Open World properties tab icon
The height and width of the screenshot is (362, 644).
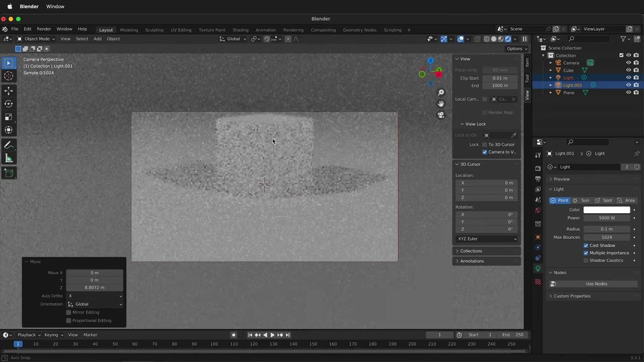pyautogui.click(x=538, y=210)
